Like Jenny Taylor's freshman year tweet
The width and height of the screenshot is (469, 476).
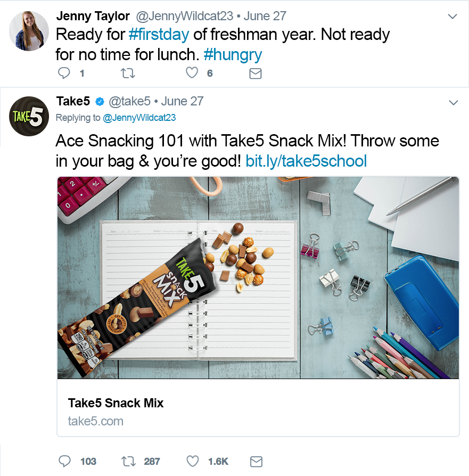tap(192, 73)
